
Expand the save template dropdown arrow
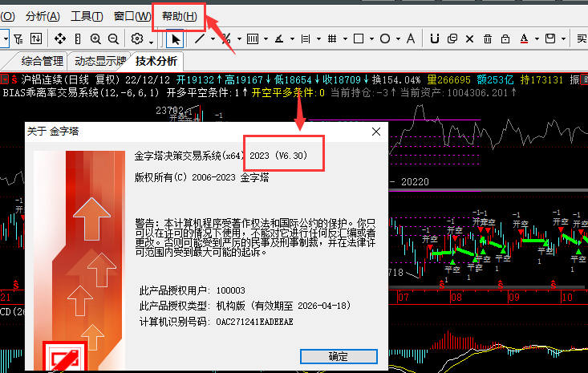(x=563, y=39)
